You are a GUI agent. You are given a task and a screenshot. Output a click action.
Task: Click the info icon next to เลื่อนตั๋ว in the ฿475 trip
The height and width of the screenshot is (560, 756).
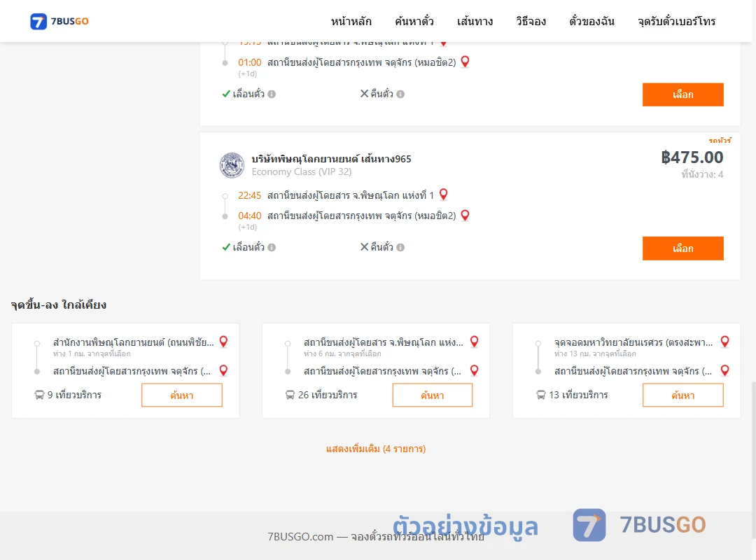click(272, 247)
